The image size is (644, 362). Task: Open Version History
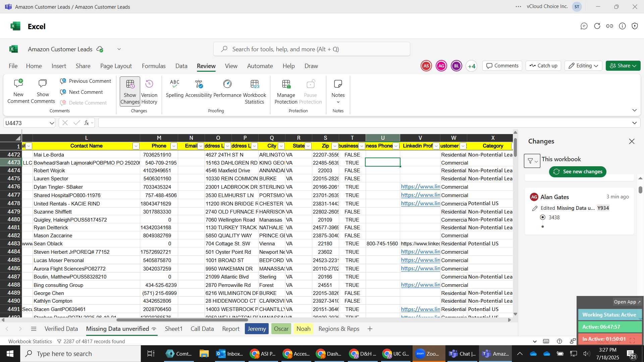(x=149, y=91)
